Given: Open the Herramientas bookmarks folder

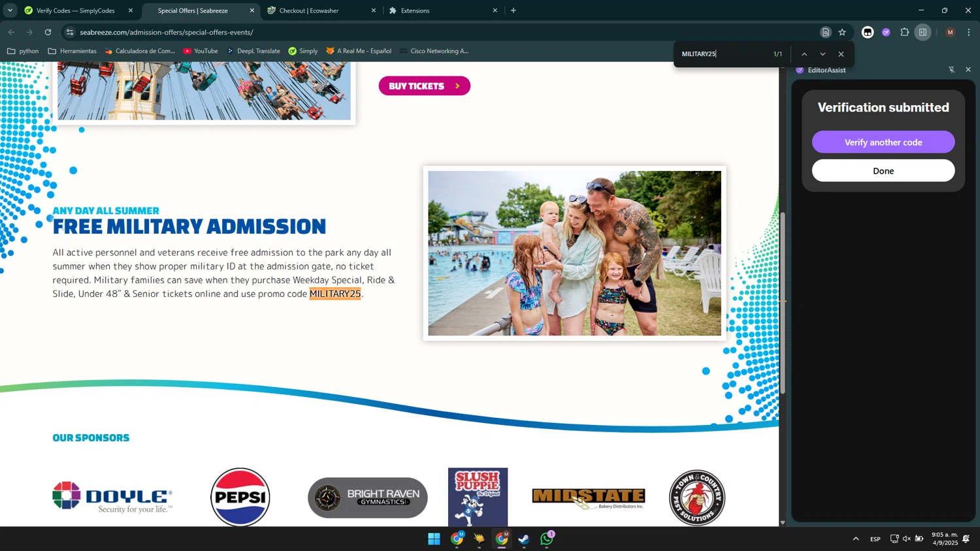Looking at the screenshot, I should click(72, 51).
